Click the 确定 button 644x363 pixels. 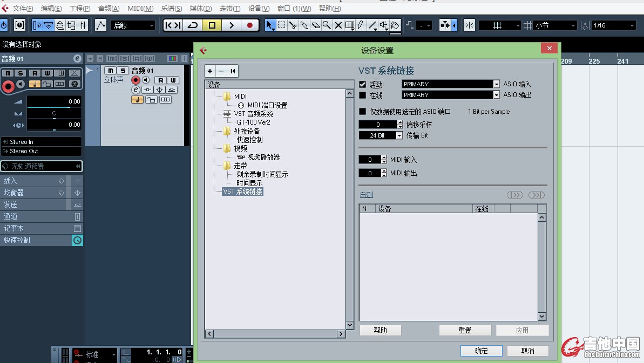[x=481, y=351]
